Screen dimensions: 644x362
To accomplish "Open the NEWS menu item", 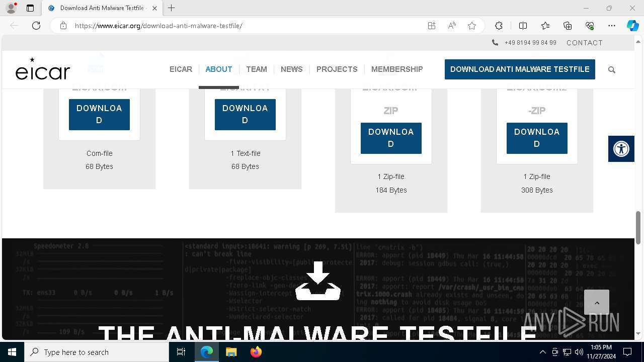I will pyautogui.click(x=292, y=69).
